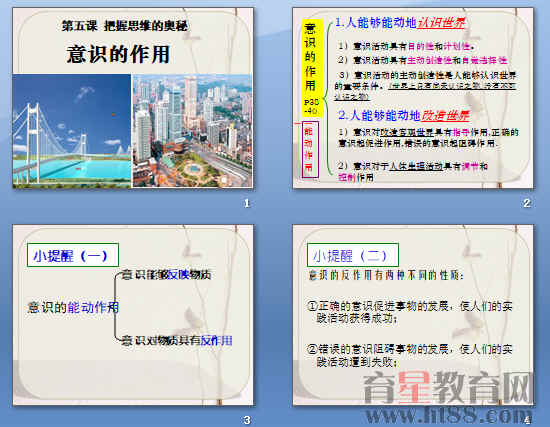Click the text 意识的能动作用 on slide 3

pyautogui.click(x=73, y=307)
